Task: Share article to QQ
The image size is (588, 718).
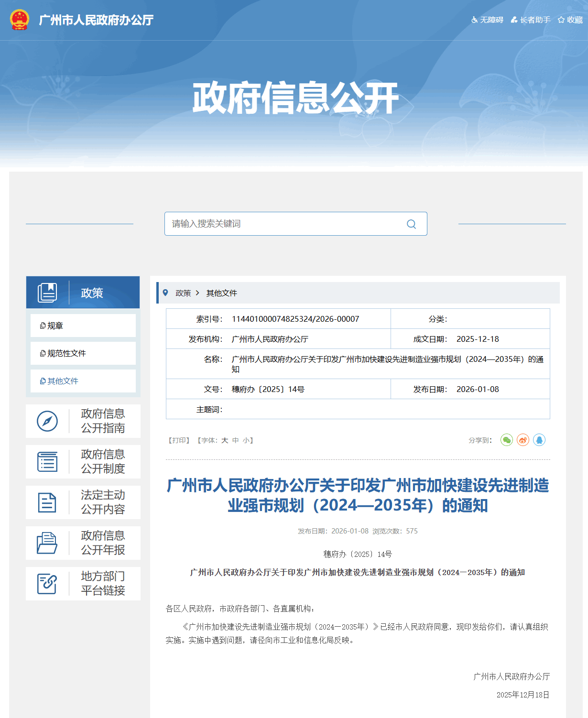Action: click(539, 440)
